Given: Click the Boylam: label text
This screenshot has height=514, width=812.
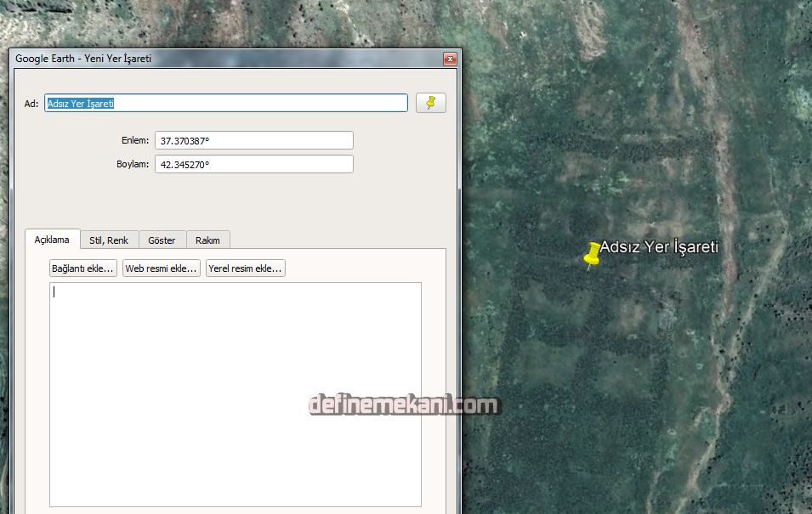Looking at the screenshot, I should (133, 165).
